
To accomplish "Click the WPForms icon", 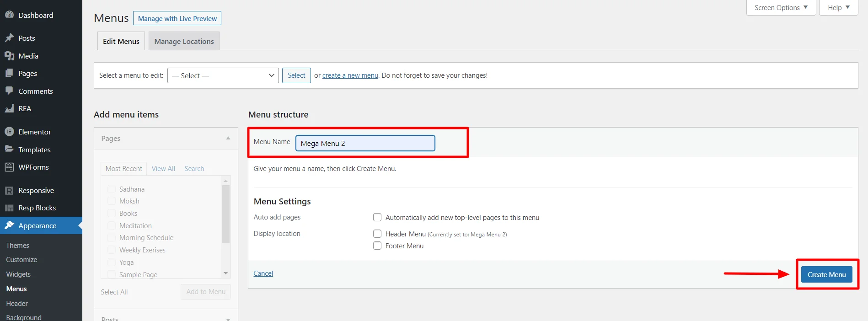I will (9, 167).
